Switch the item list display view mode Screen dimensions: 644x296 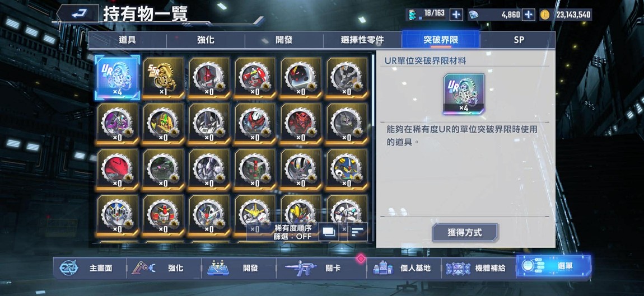[x=329, y=232]
